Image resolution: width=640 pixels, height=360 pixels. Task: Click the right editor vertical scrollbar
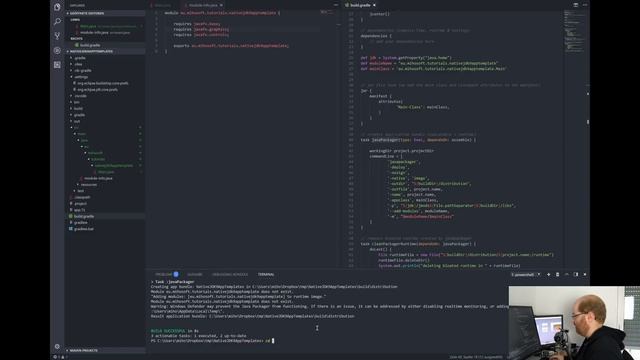(x=588, y=139)
